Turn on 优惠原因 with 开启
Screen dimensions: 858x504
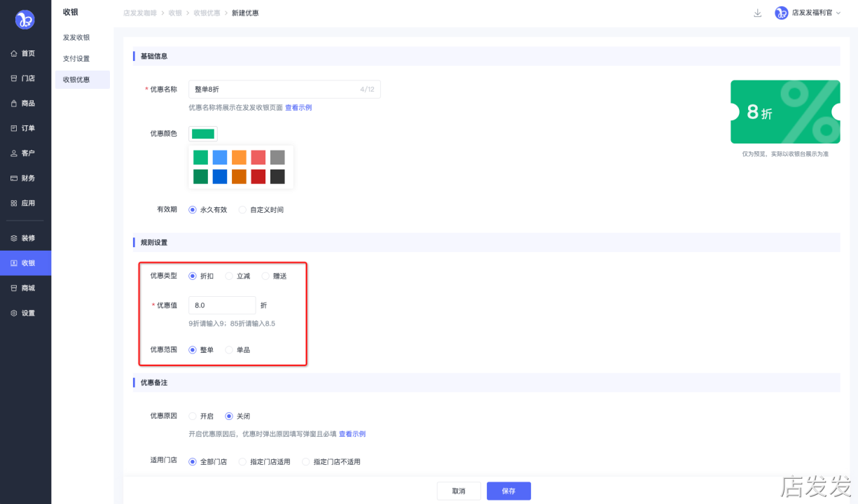(x=193, y=416)
